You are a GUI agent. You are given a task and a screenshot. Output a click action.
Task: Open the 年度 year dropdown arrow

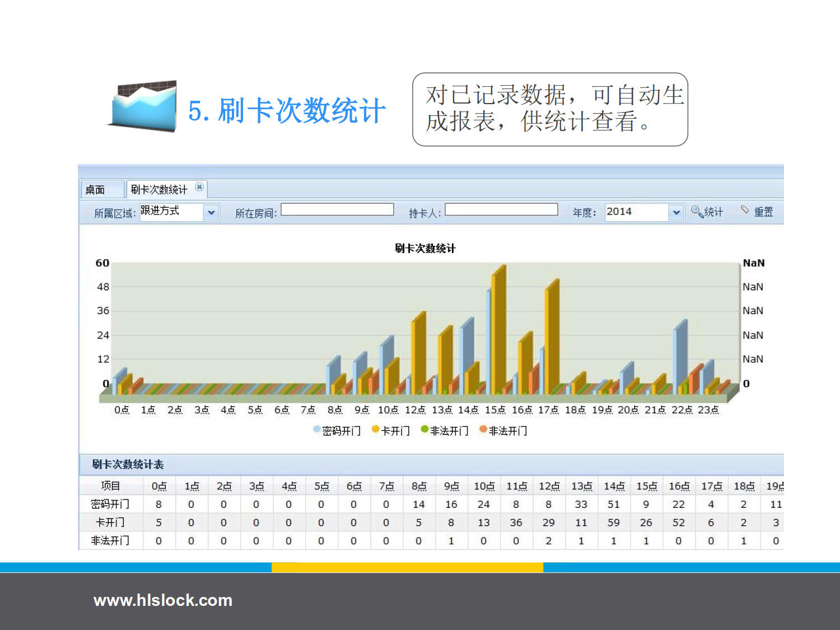676,212
